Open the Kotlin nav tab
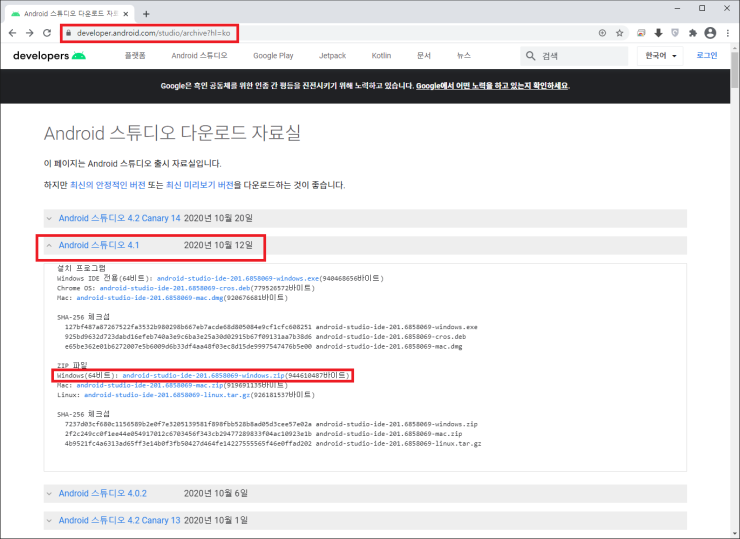 [380, 56]
